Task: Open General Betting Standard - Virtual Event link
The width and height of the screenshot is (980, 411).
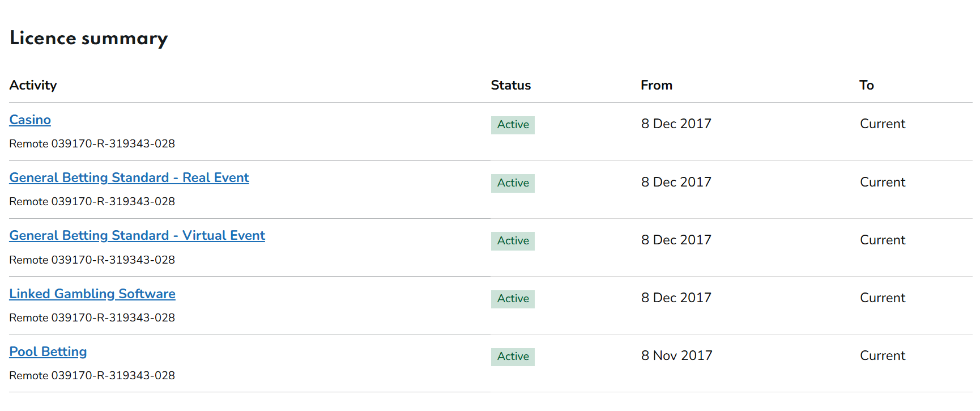Action: [137, 236]
